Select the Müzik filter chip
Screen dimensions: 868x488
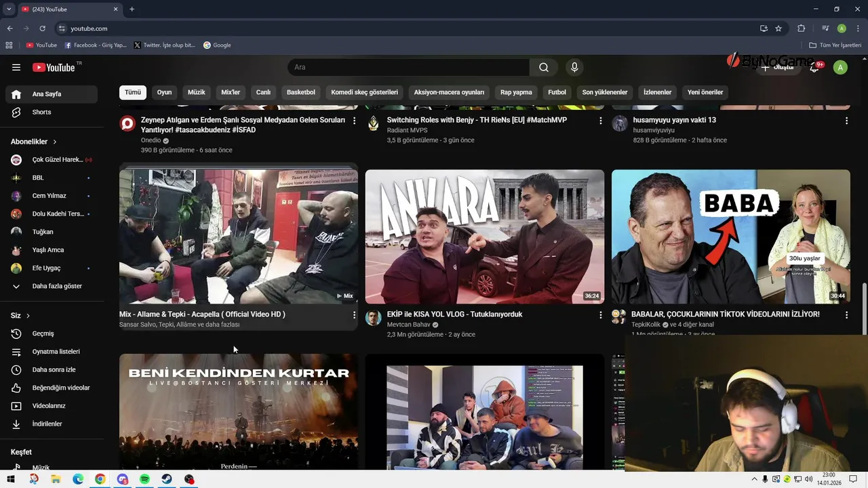coord(197,92)
